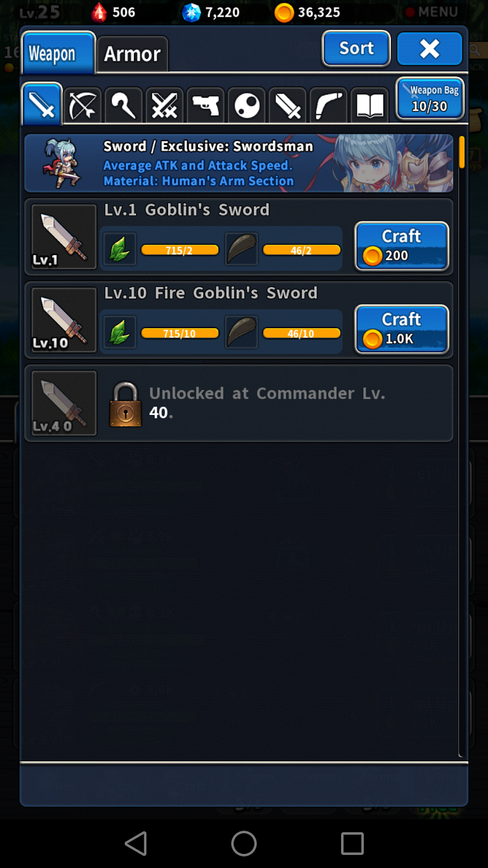
Task: Tap the Android home button
Action: pos(244,844)
